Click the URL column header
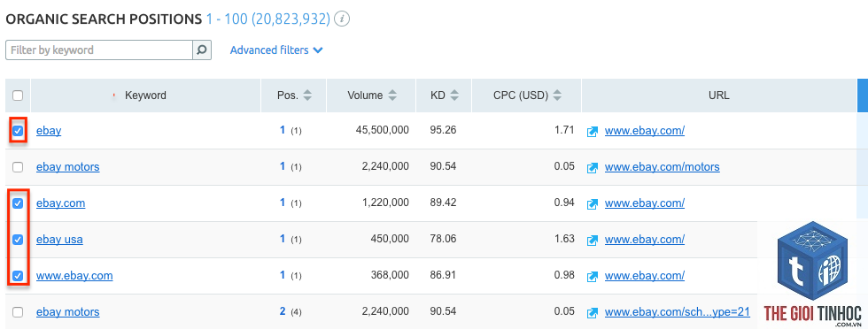This screenshot has width=868, height=329. (x=718, y=96)
